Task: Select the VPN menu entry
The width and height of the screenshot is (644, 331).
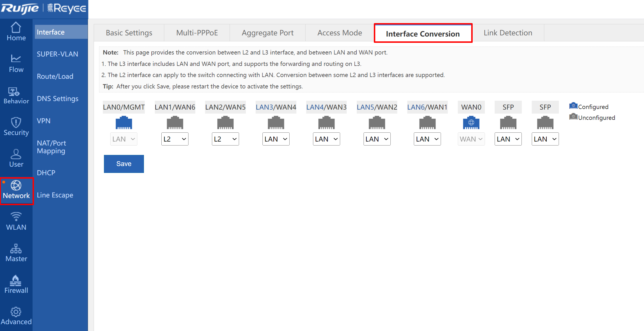Action: click(43, 121)
